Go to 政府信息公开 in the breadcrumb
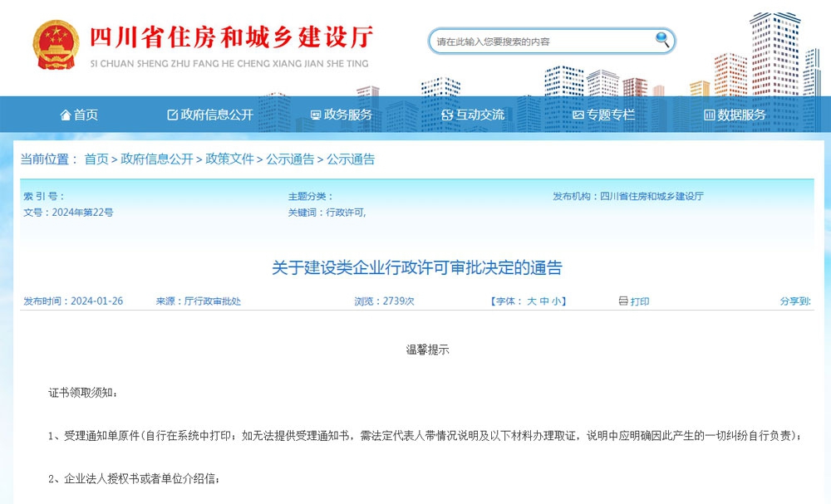831x504 pixels. click(157, 159)
